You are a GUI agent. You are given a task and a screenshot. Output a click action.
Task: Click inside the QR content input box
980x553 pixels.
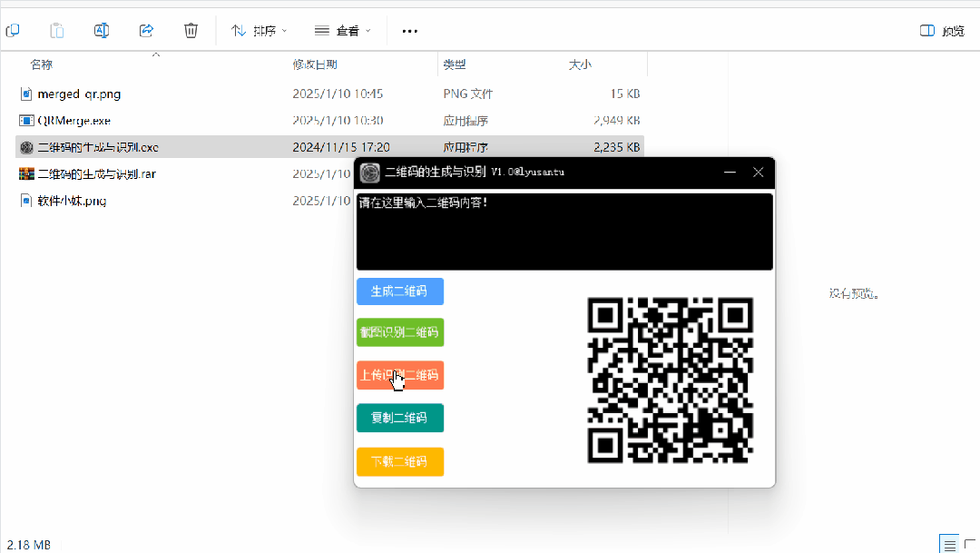coord(564,232)
